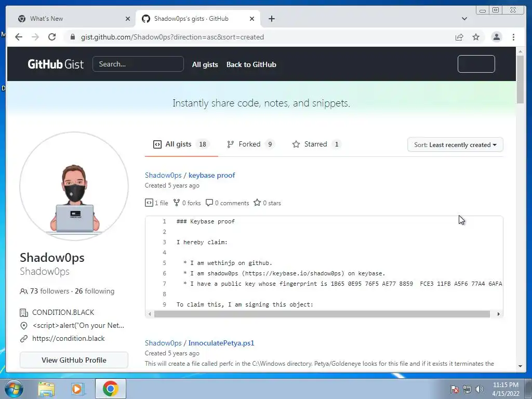Open the https://condition.black website link
Viewport: 532px width, 399px height.
pos(68,338)
